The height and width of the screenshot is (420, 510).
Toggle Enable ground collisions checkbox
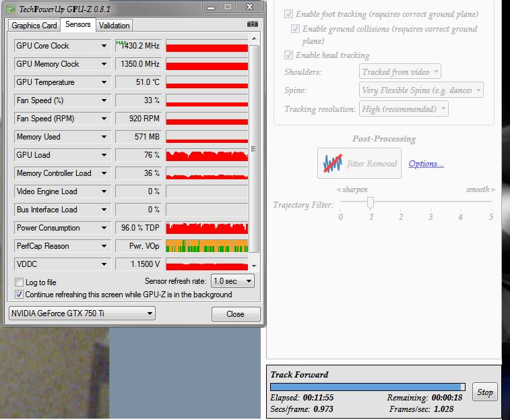click(x=295, y=28)
